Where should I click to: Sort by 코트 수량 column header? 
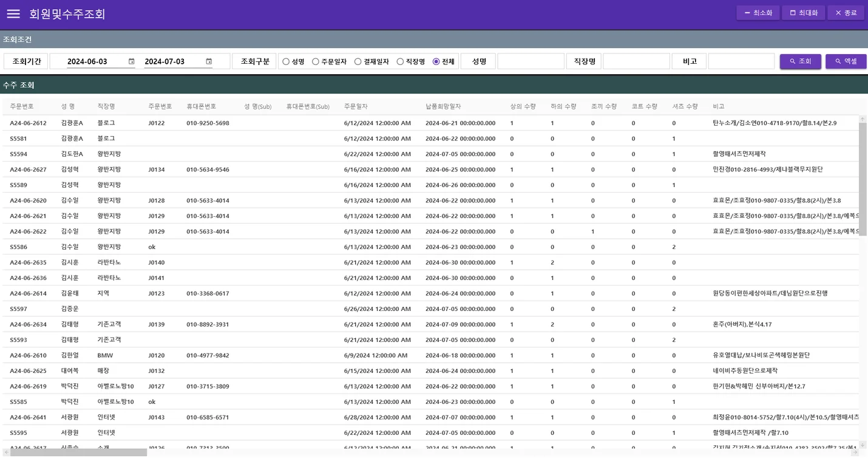pos(645,106)
